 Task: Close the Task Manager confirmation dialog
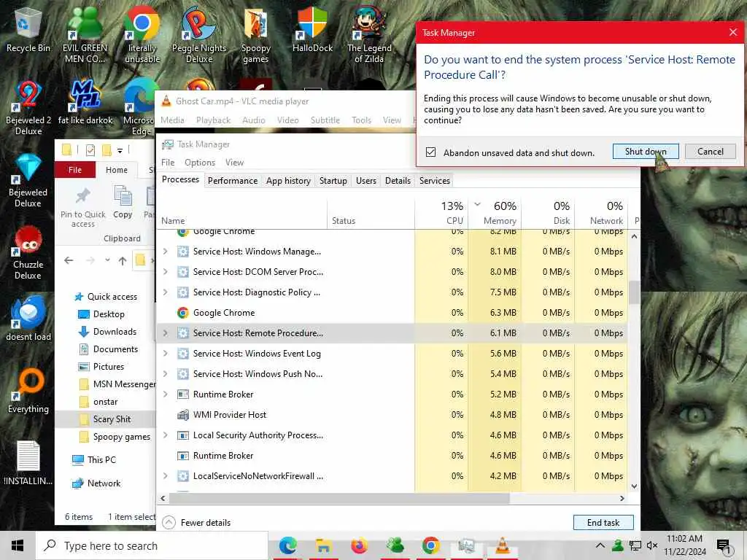(x=732, y=32)
